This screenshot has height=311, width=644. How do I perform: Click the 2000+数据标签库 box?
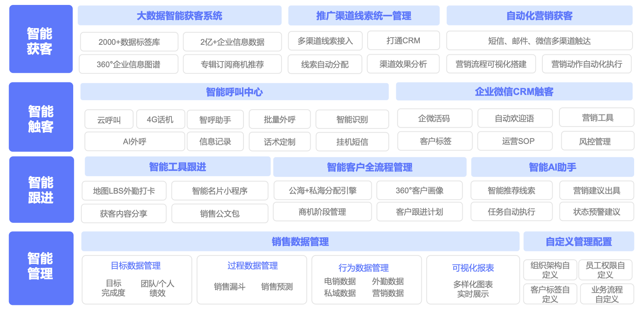[129, 42]
